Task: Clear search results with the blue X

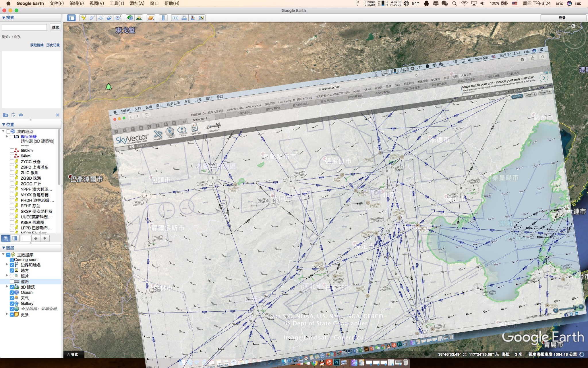Action: (x=57, y=115)
